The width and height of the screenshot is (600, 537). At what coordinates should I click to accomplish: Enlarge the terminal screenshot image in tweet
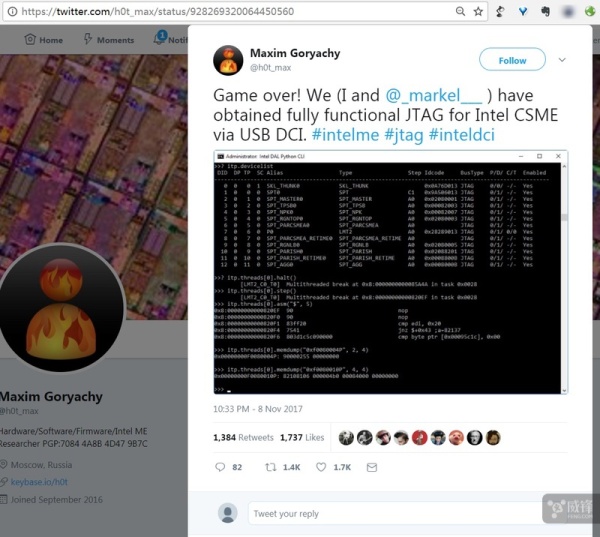point(390,272)
